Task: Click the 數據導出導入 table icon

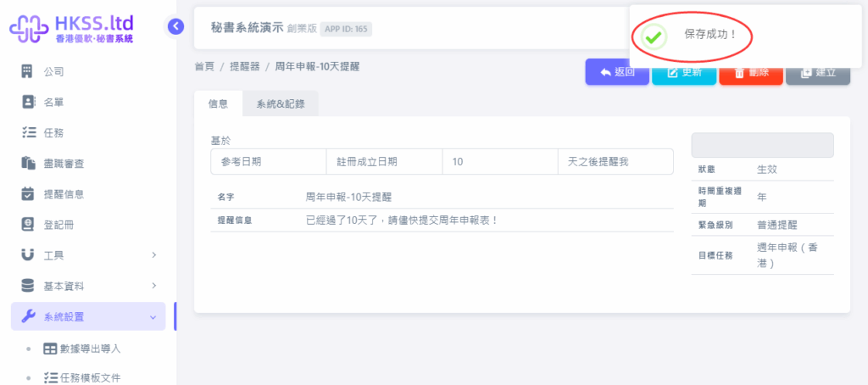Action: click(x=50, y=349)
